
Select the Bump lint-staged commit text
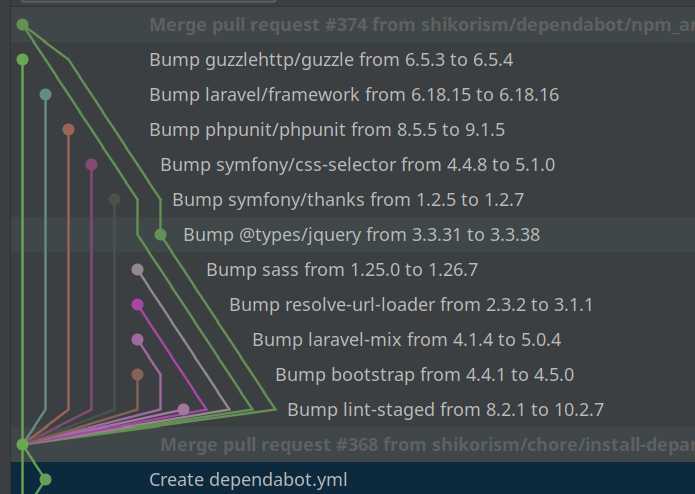(445, 410)
